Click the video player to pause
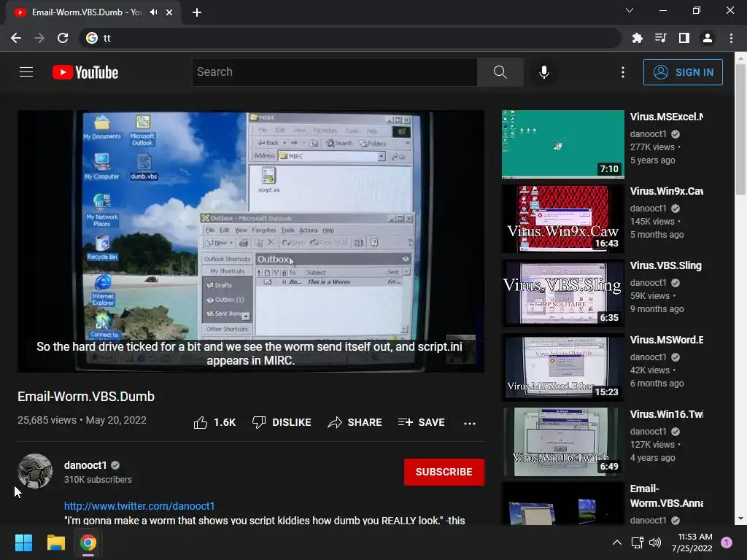This screenshot has height=560, width=747. [x=251, y=241]
